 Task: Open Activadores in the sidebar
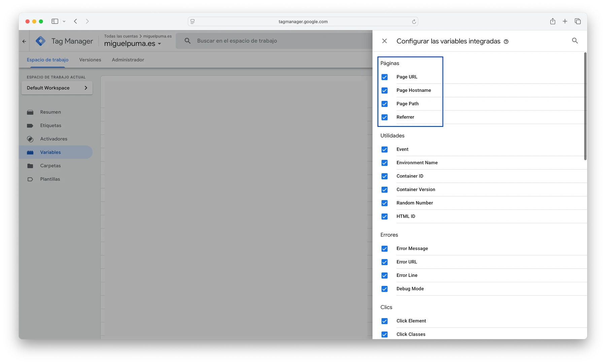(54, 139)
